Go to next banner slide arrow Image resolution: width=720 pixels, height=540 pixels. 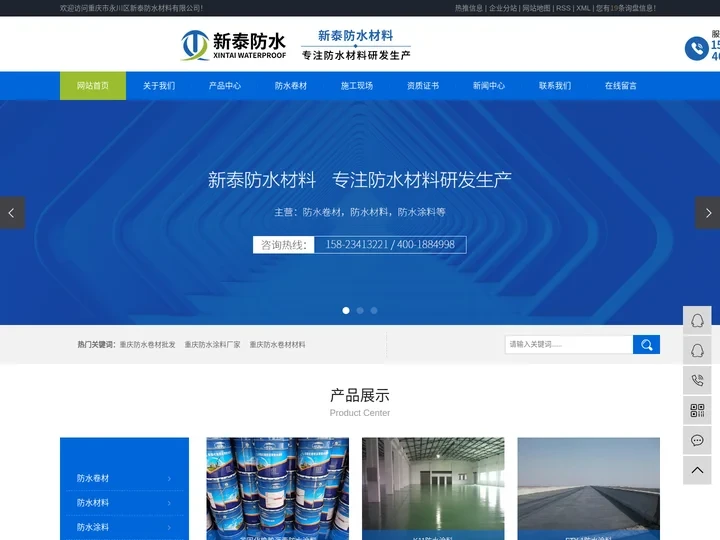point(708,213)
